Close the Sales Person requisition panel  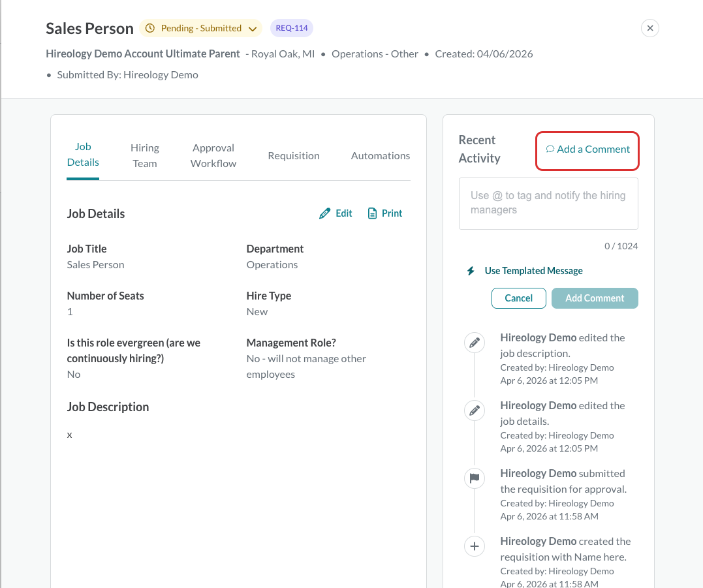tap(649, 28)
